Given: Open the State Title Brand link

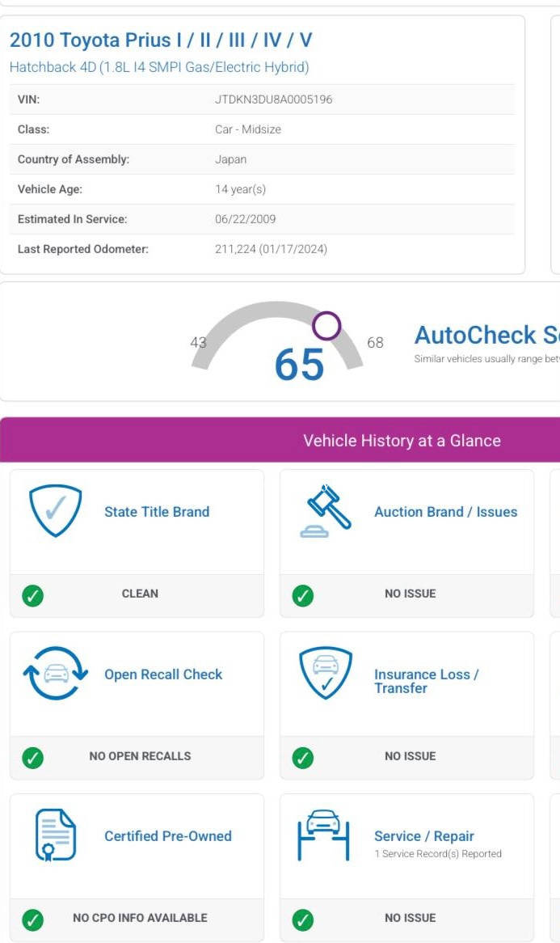Looking at the screenshot, I should (x=157, y=512).
